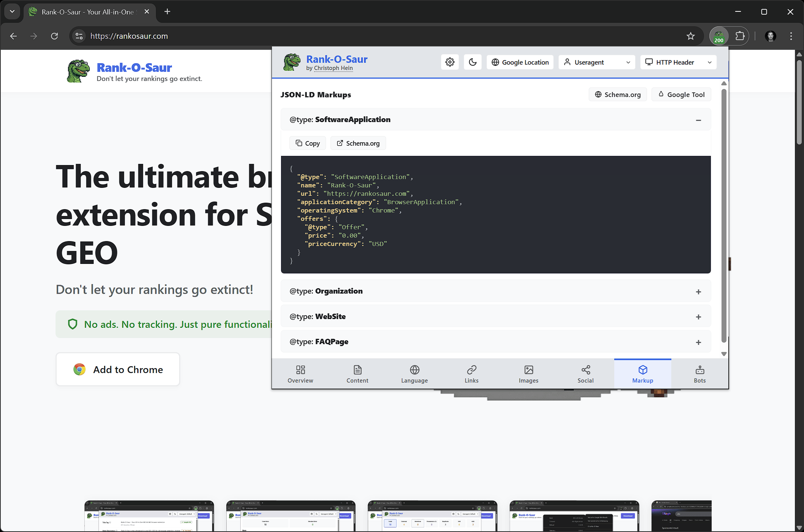Viewport: 804px width, 532px height.
Task: Open the Social metadata panel
Action: coord(585,373)
